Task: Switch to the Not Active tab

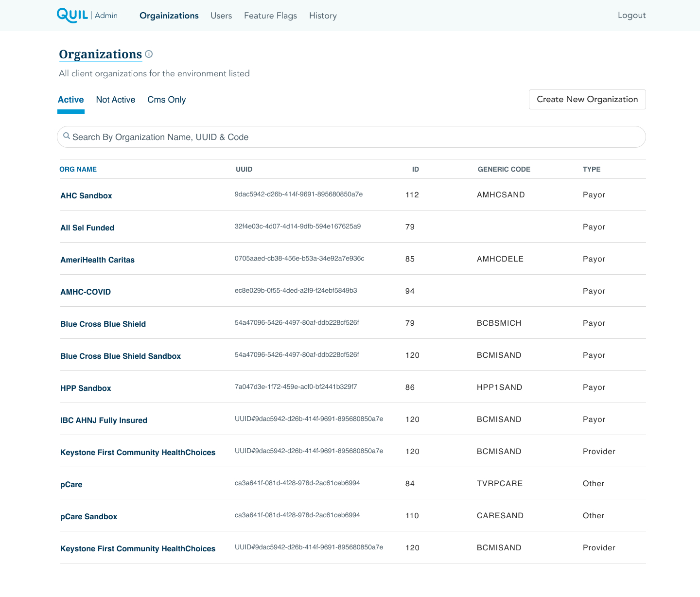Action: pos(116,100)
